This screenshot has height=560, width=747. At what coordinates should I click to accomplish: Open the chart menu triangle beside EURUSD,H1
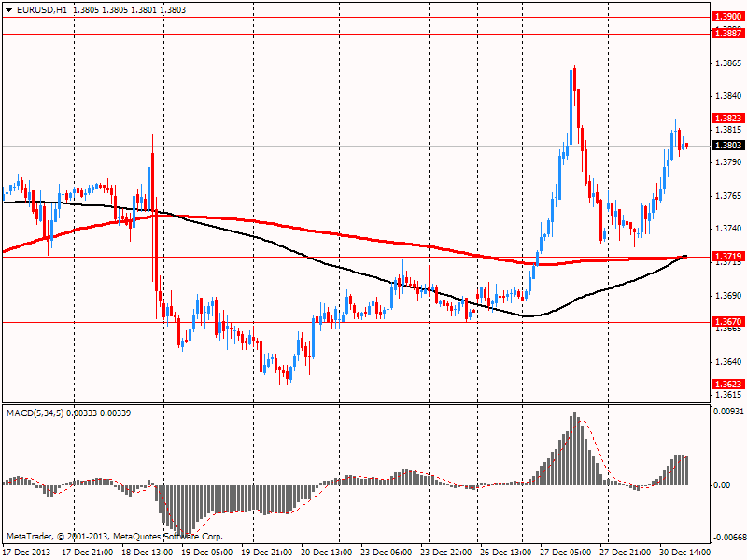(8, 10)
